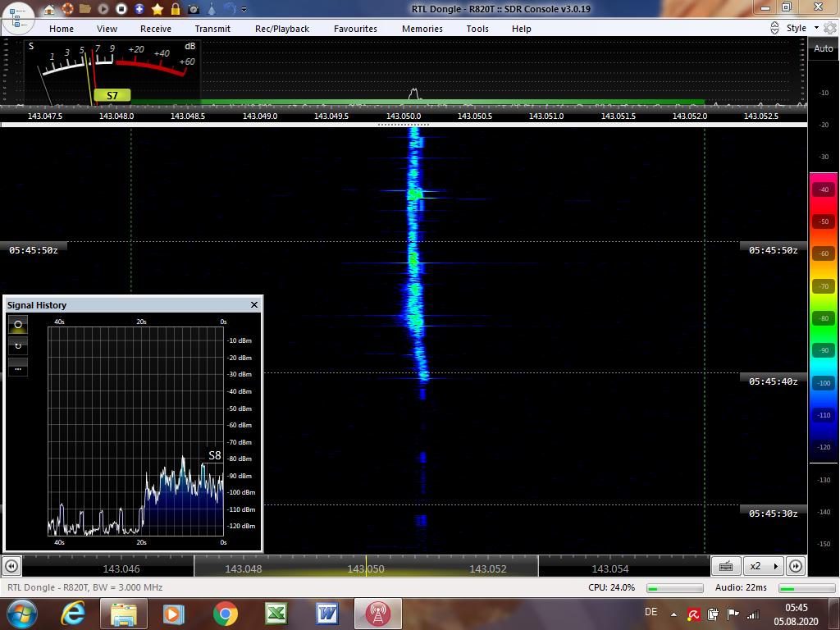Open Excel from taskbar
The height and width of the screenshot is (630, 840).
tap(276, 614)
